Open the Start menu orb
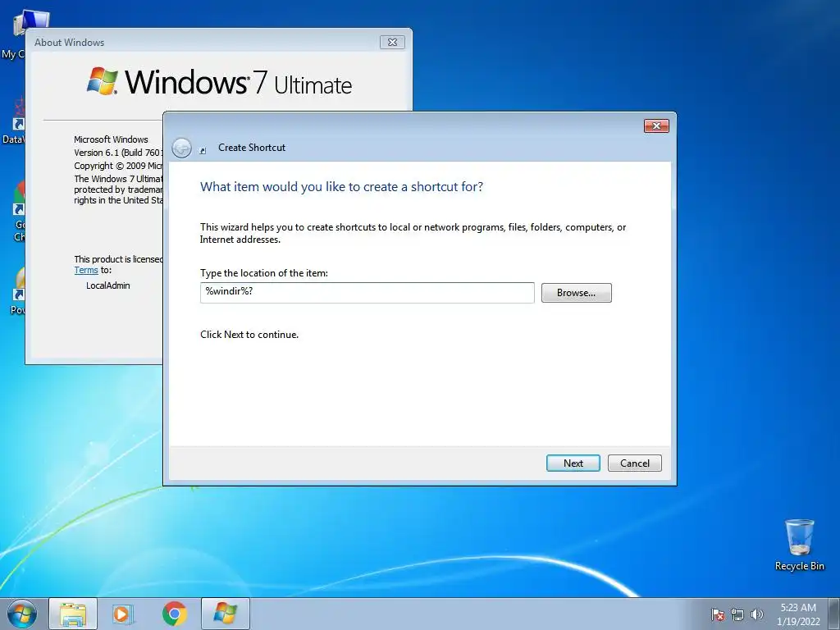 22,614
